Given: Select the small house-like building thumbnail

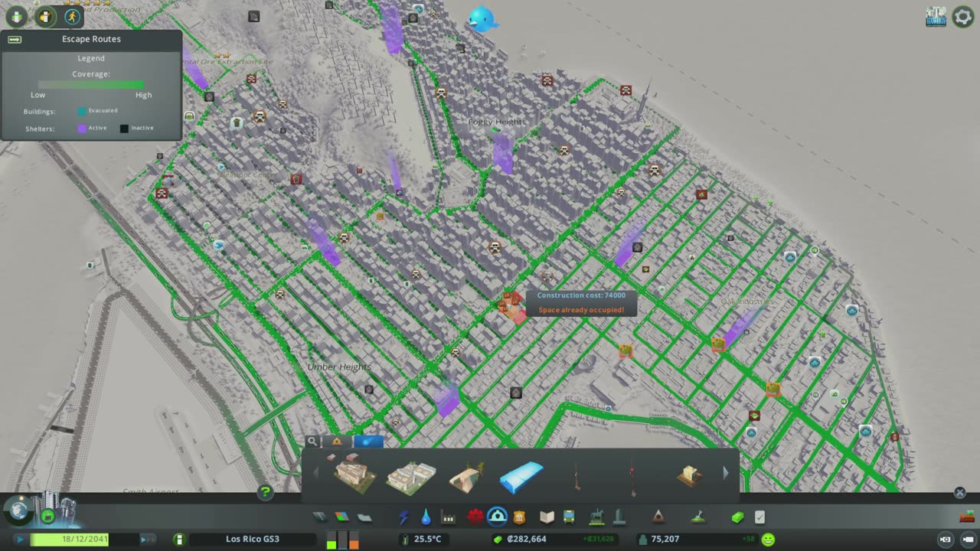Looking at the screenshot, I should (689, 475).
